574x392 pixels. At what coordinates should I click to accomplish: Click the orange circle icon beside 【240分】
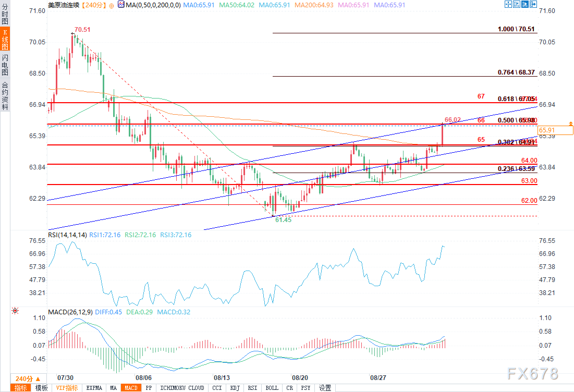111,6
